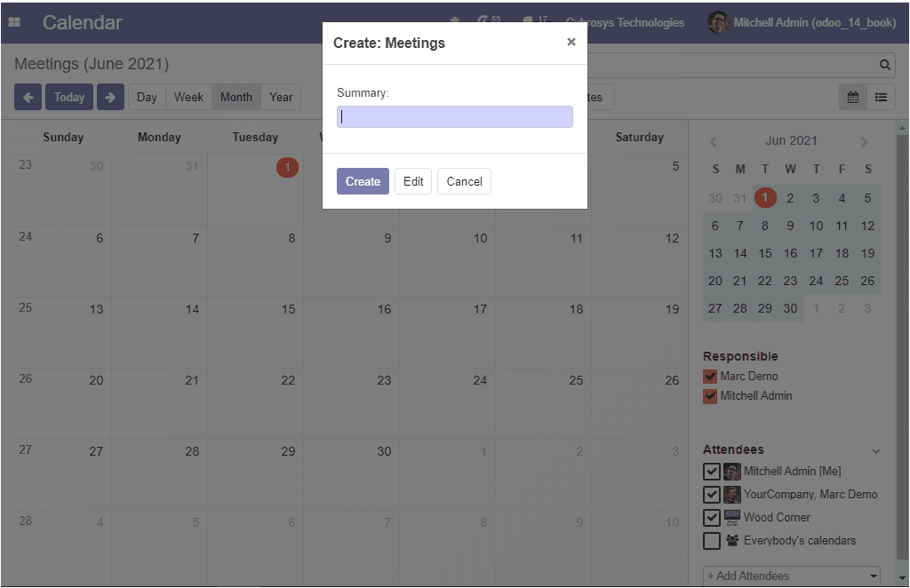The height and width of the screenshot is (588, 910).
Task: Go to next month arrow
Action: [x=110, y=98]
